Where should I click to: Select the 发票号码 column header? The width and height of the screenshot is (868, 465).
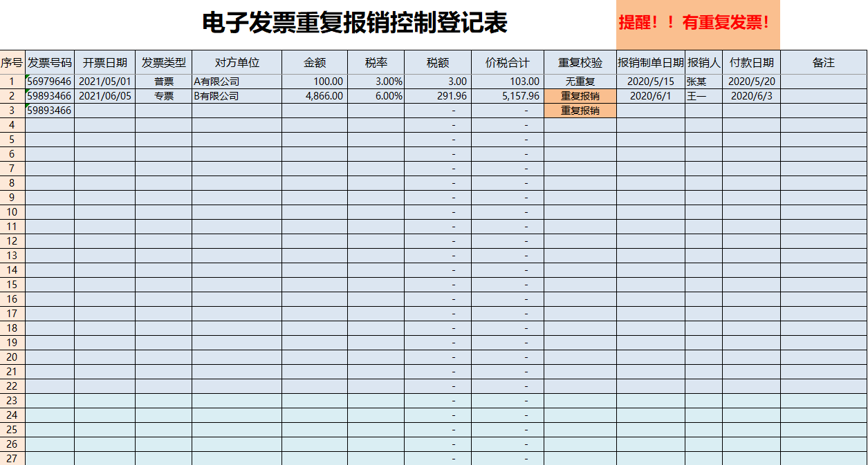49,62
